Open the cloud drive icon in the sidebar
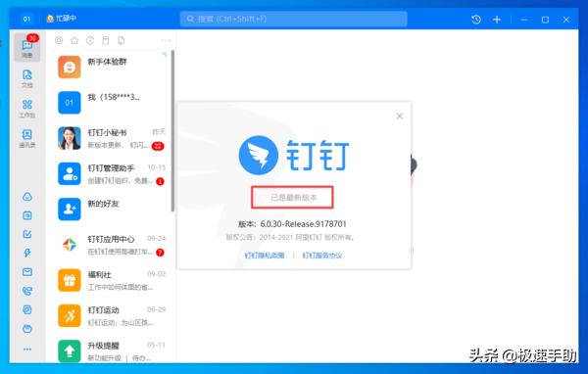Viewport: 588px width, 374px height. point(27,197)
